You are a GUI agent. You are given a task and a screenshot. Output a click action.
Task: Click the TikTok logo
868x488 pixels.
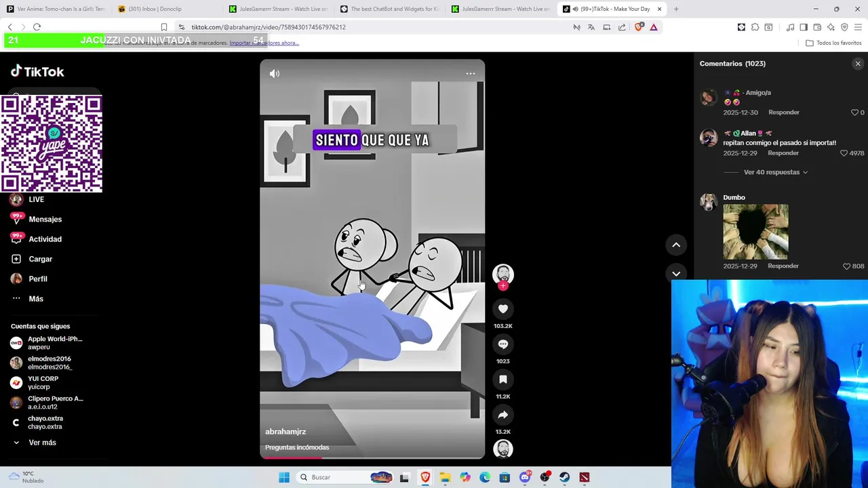point(37,72)
